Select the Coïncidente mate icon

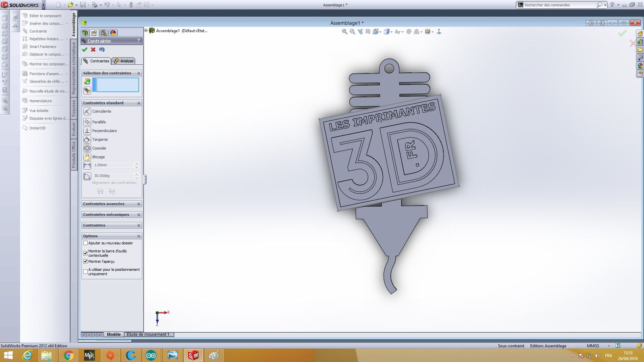(87, 111)
